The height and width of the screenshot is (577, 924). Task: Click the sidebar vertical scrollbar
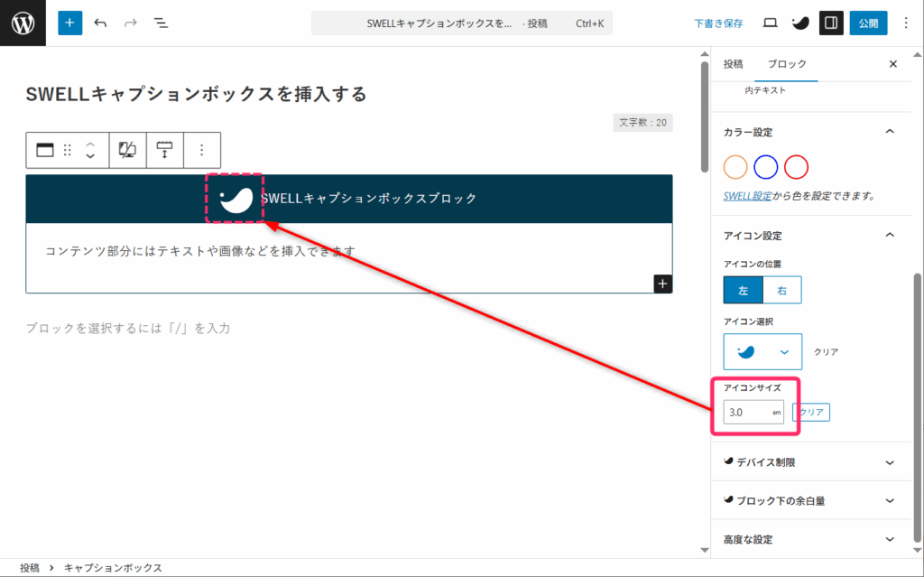[917, 407]
